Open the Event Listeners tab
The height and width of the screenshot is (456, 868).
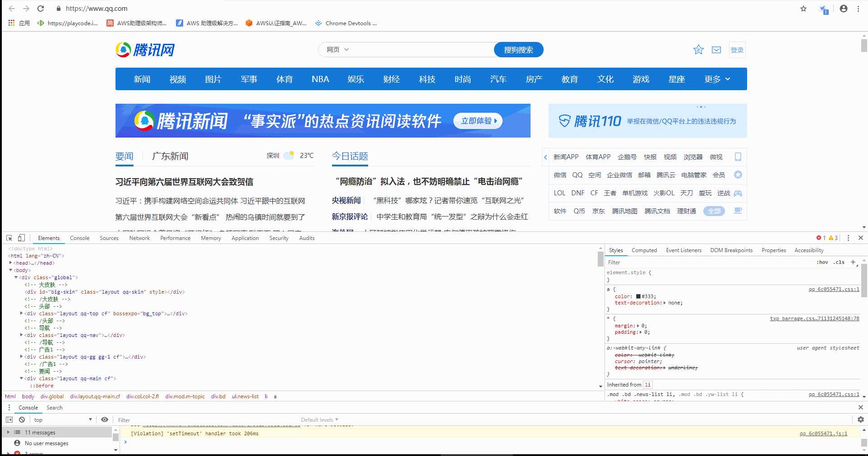(683, 250)
